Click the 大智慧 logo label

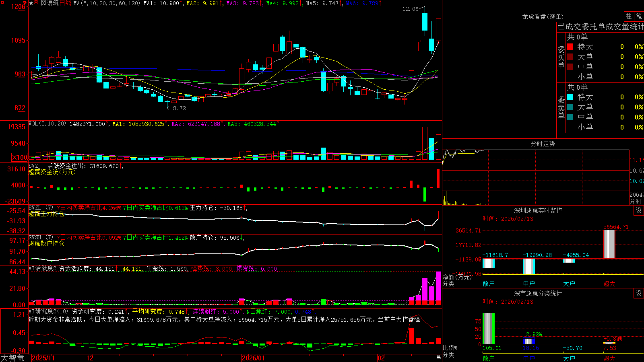[x=12, y=358]
